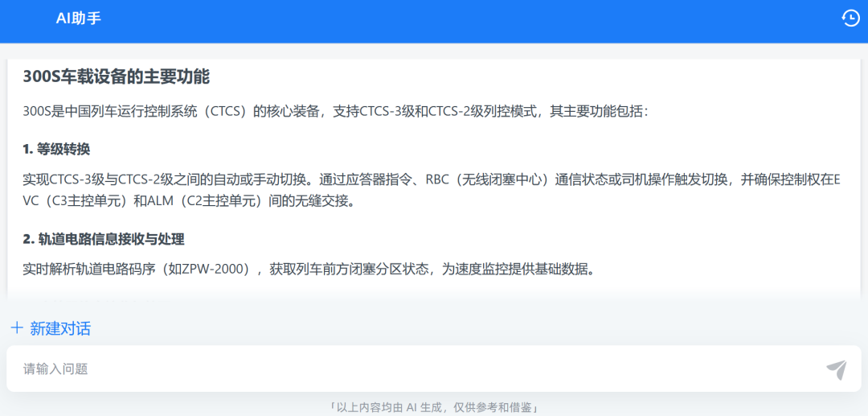Start a new chat via 新建对话
The height and width of the screenshot is (416, 868).
[59, 328]
